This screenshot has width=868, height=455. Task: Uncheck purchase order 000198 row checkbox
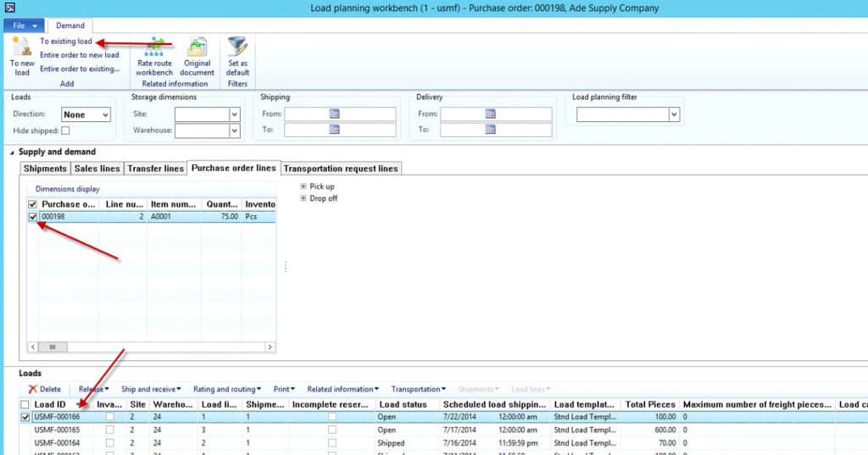(32, 216)
